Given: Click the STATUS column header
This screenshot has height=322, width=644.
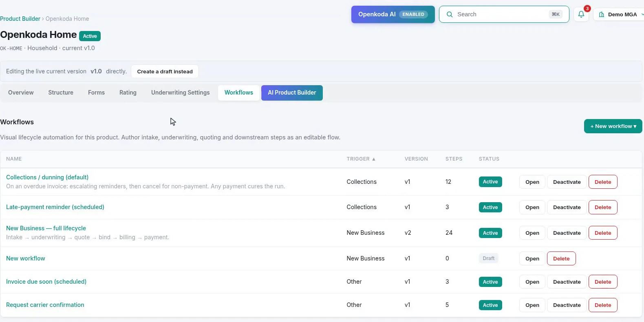Looking at the screenshot, I should [489, 159].
